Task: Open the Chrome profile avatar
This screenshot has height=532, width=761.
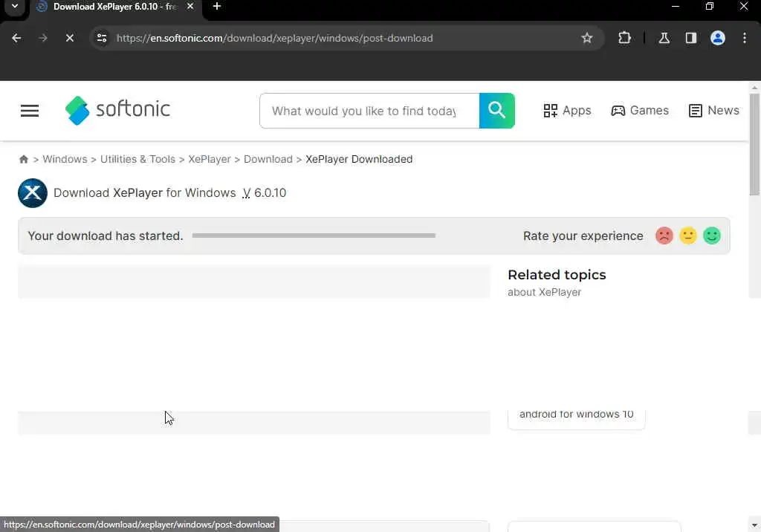Action: point(717,38)
